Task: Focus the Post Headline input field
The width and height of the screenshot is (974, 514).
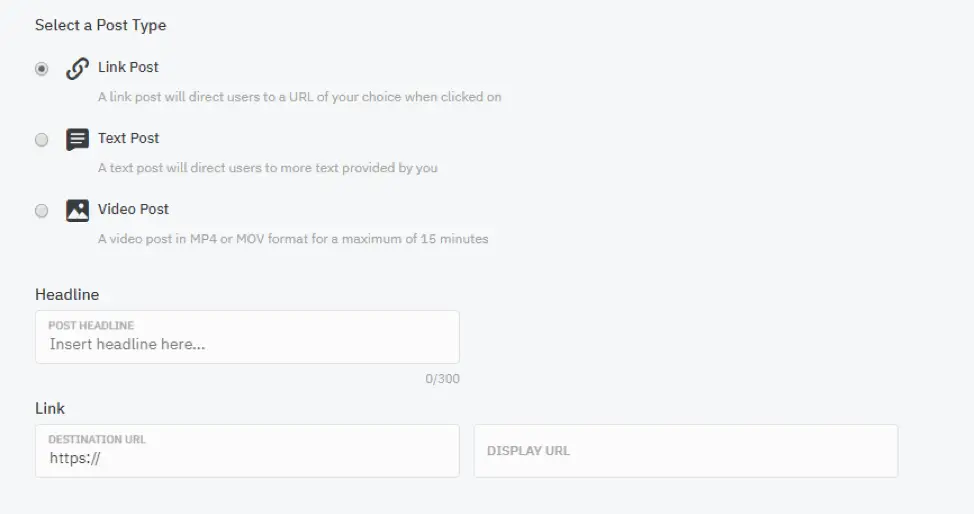Action: (x=247, y=337)
